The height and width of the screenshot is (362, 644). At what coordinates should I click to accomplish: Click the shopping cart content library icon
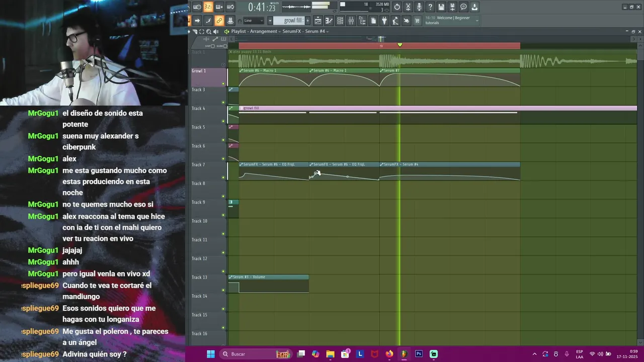pyautogui.click(x=417, y=21)
